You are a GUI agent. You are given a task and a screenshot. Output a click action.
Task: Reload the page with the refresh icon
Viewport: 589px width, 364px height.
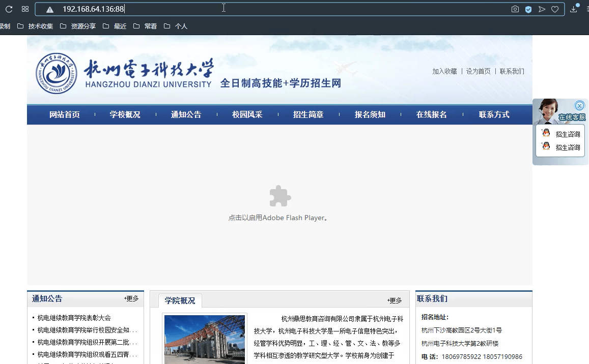point(9,9)
